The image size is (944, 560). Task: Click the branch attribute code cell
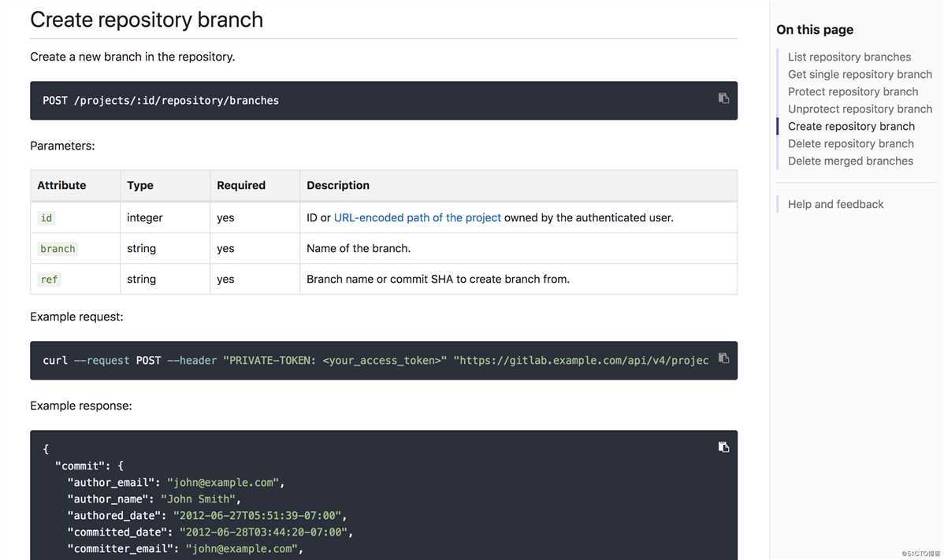coord(58,248)
